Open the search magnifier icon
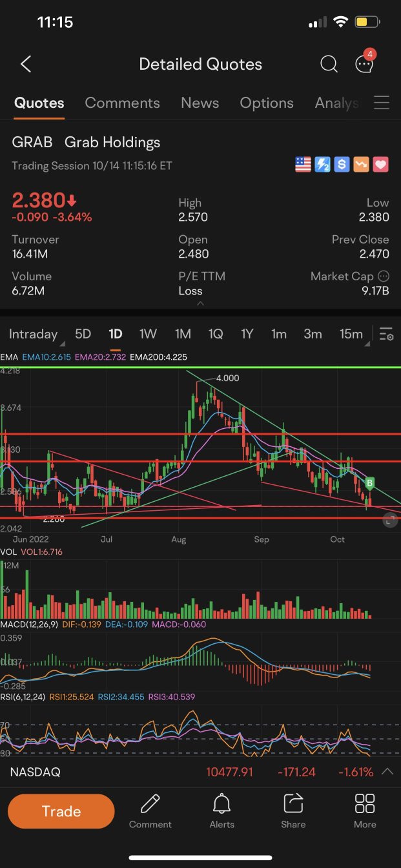The height and width of the screenshot is (868, 401). click(x=329, y=64)
